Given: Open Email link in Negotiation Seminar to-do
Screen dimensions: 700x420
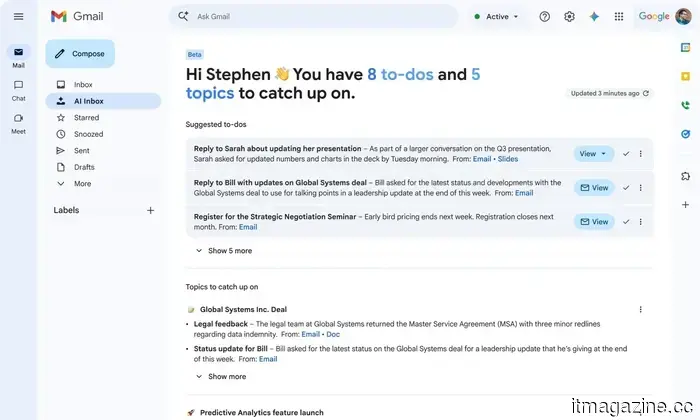Looking at the screenshot, I should (248, 227).
